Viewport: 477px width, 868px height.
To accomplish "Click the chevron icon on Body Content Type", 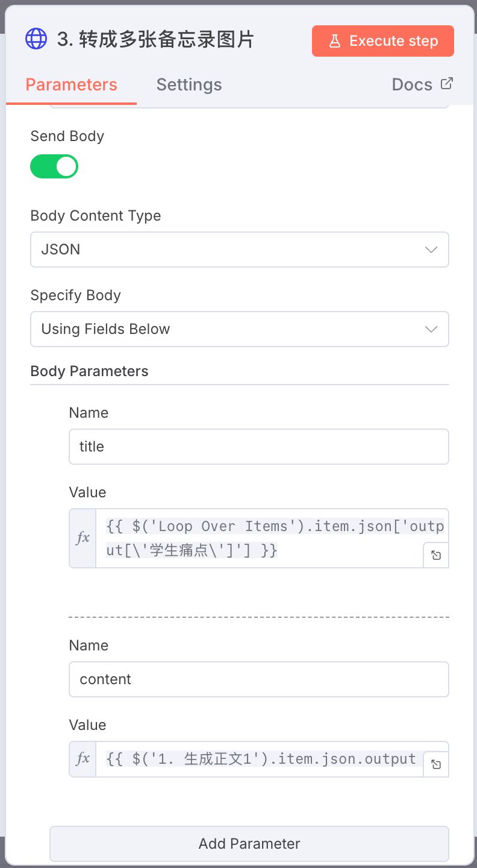I will (431, 250).
